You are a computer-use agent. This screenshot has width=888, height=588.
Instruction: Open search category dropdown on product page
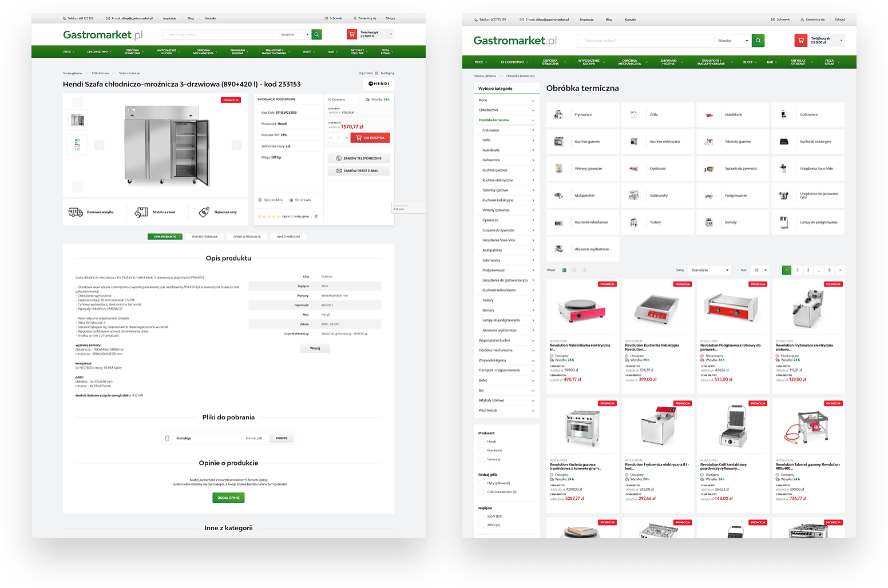(x=295, y=34)
